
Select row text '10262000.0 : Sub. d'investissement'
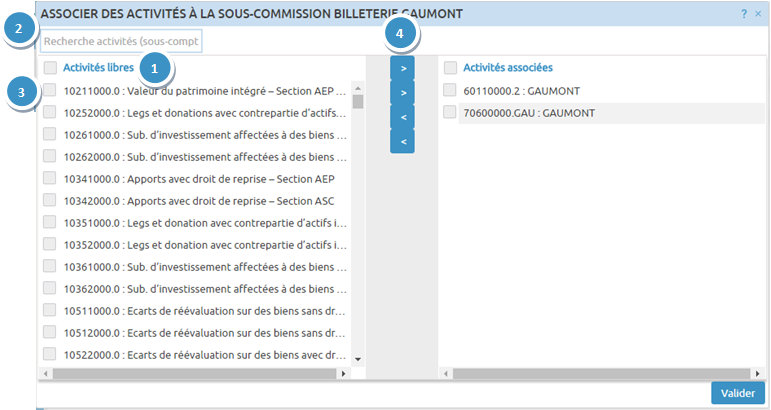205,157
